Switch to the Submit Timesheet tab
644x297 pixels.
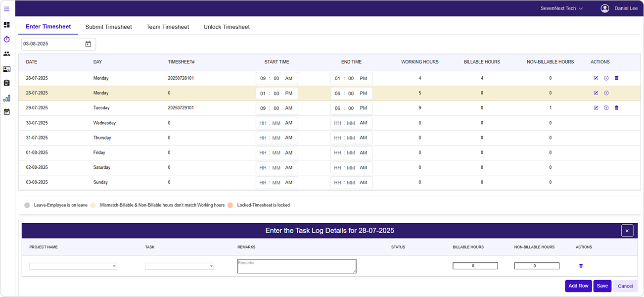tap(108, 27)
